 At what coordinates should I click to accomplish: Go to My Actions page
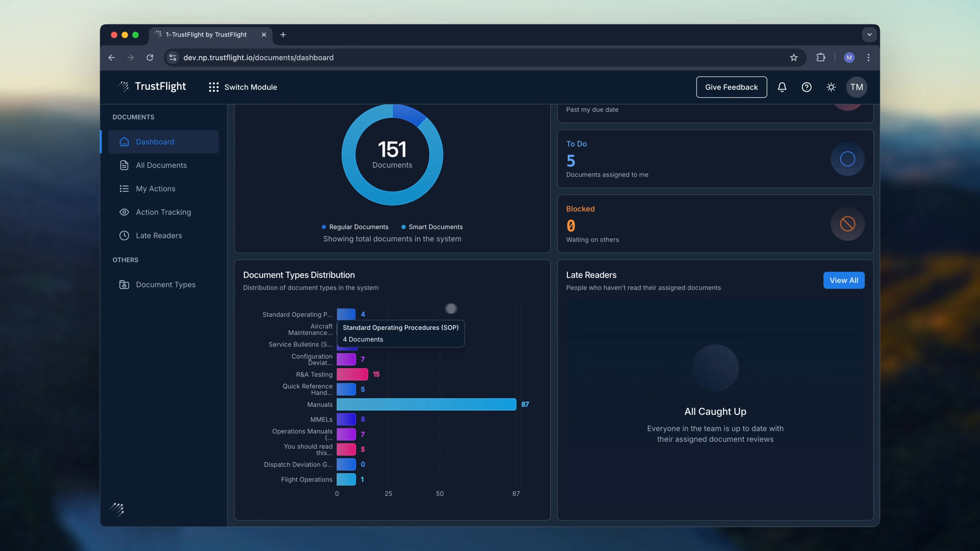point(156,189)
